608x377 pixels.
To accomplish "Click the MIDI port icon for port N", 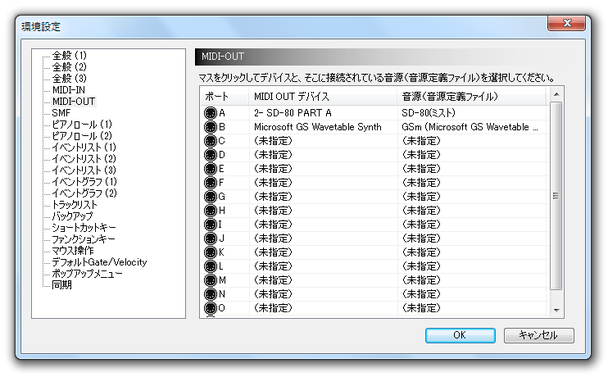I will pyautogui.click(x=210, y=294).
